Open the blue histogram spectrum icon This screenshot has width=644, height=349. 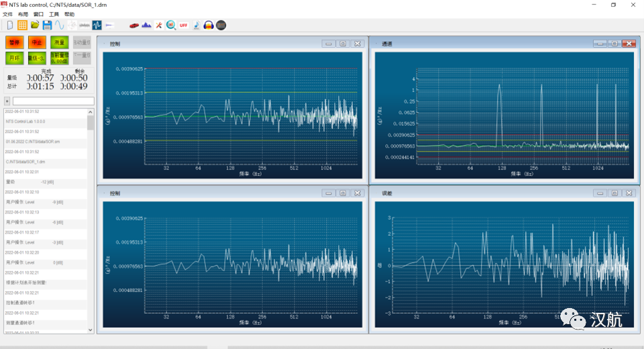tap(146, 26)
